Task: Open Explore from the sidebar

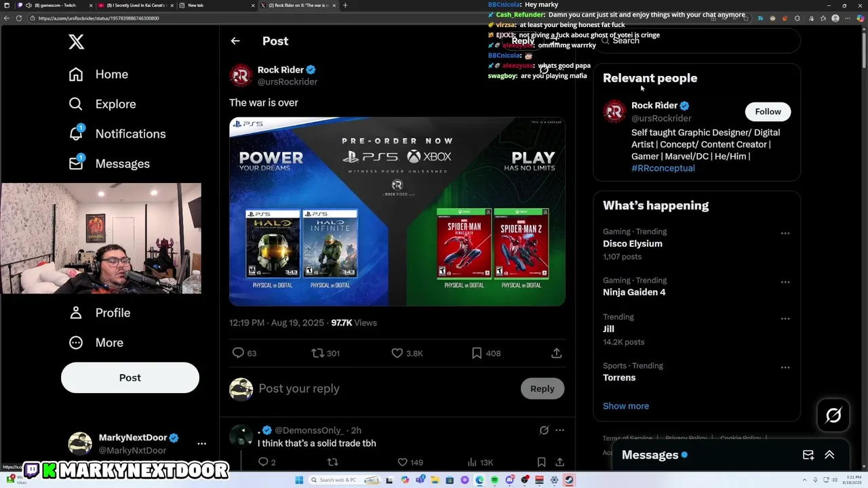Action: pyautogui.click(x=102, y=104)
